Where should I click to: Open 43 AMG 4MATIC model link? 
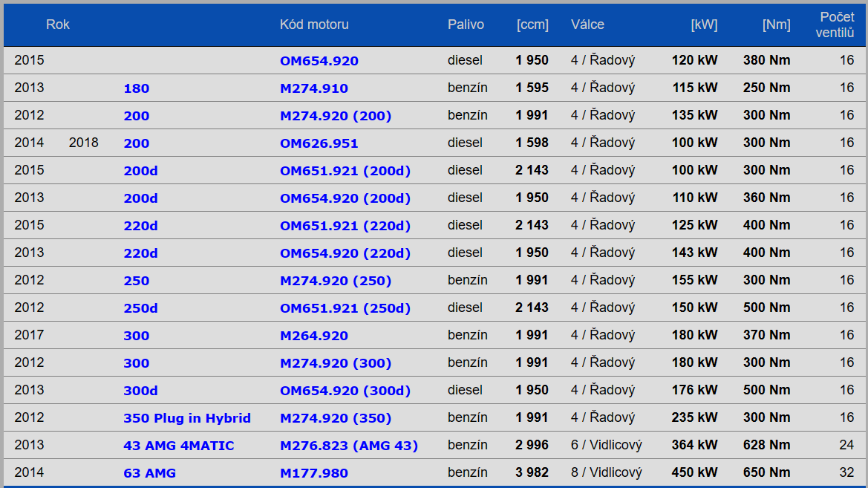coord(179,446)
